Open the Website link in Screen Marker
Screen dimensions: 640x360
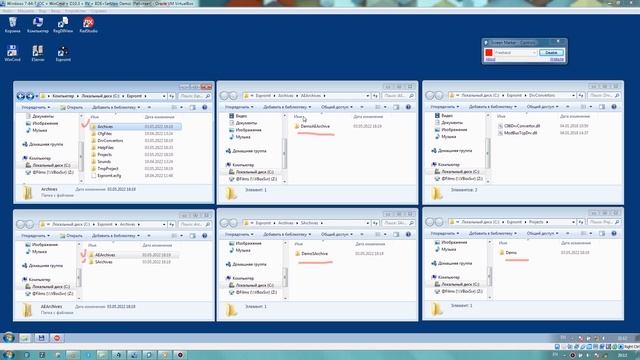(557, 60)
